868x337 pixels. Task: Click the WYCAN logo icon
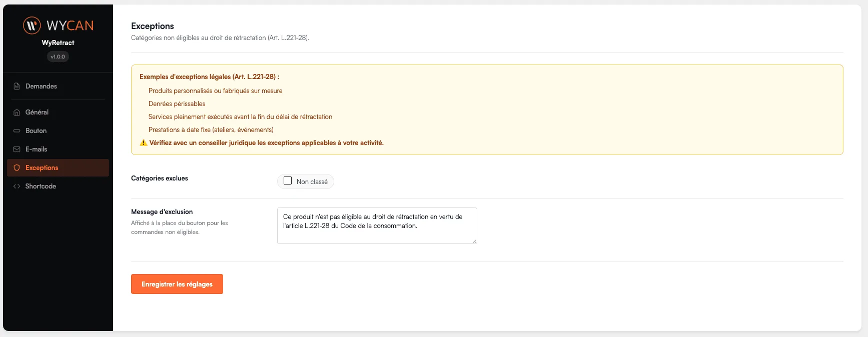coord(32,25)
